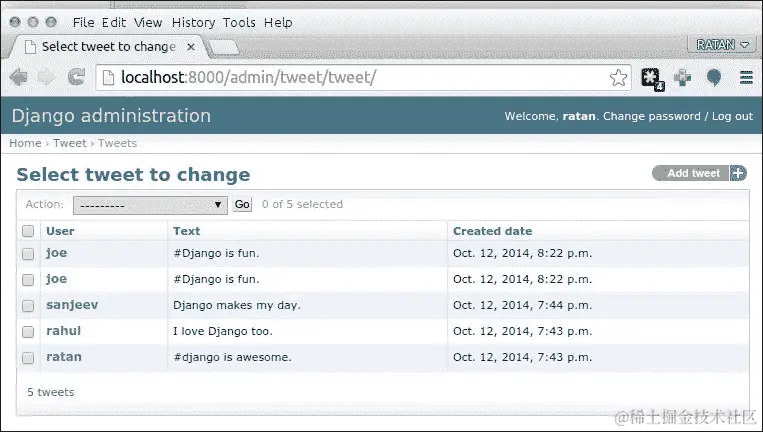Click the Log out link
The height and width of the screenshot is (432, 763).
pos(732,116)
